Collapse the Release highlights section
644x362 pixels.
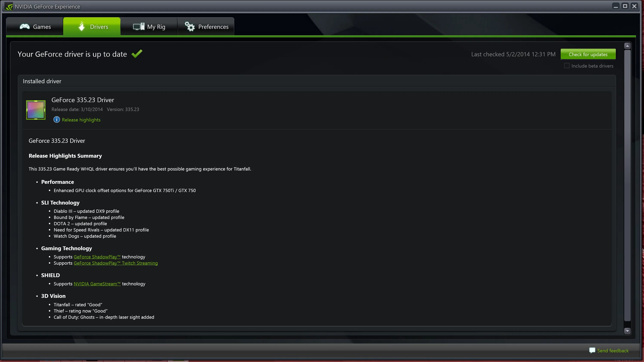click(81, 120)
